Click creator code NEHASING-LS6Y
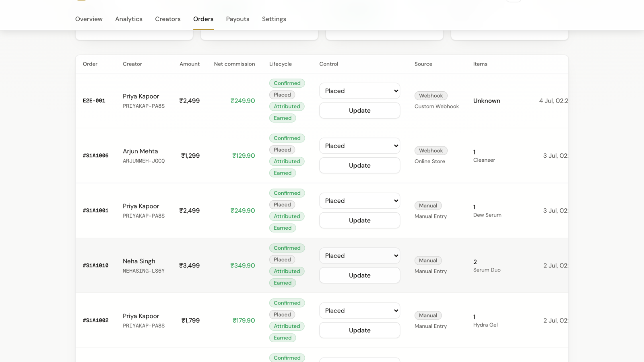This screenshot has height=362, width=644. tap(144, 271)
